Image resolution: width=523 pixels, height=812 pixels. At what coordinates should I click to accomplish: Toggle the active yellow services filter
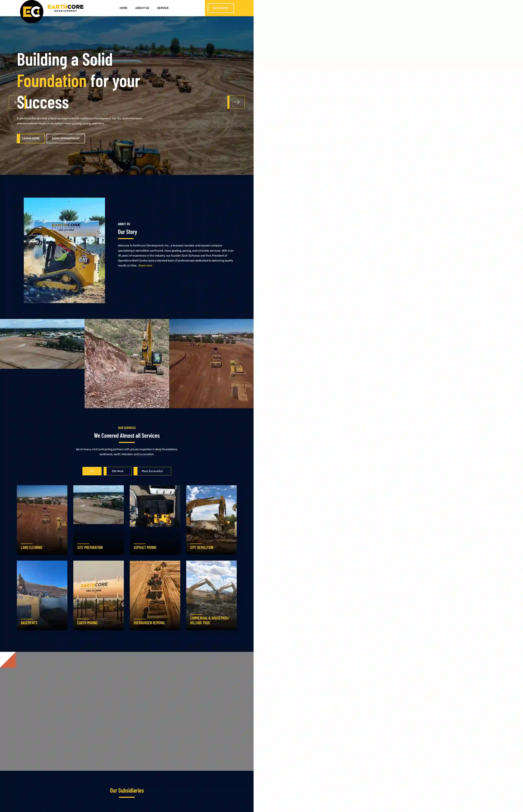[92, 470]
